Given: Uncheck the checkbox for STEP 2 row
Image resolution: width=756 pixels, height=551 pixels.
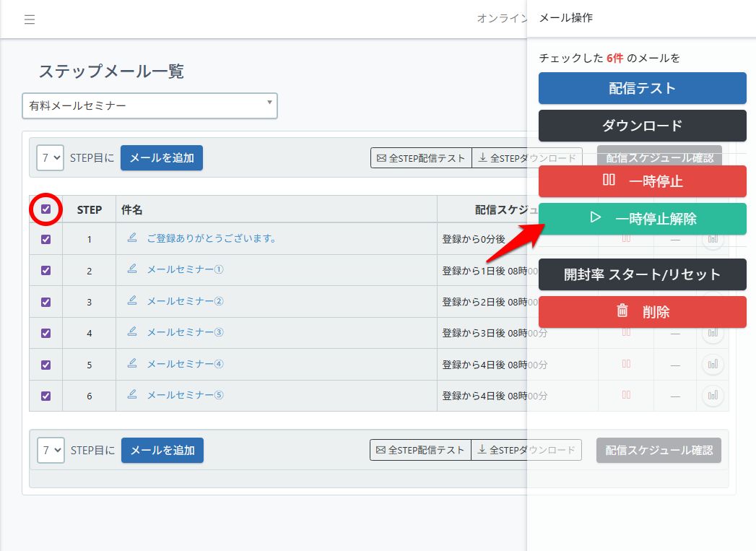Looking at the screenshot, I should [x=46, y=270].
